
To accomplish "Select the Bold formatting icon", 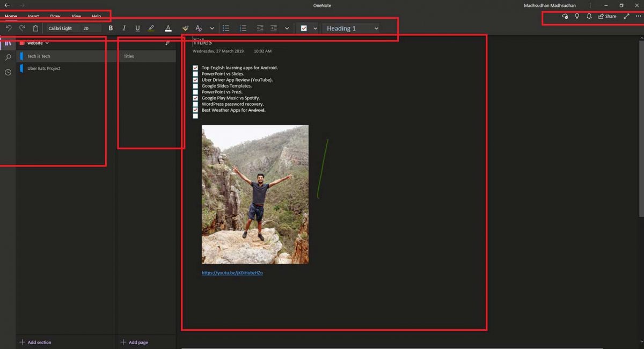I will pyautogui.click(x=111, y=28).
